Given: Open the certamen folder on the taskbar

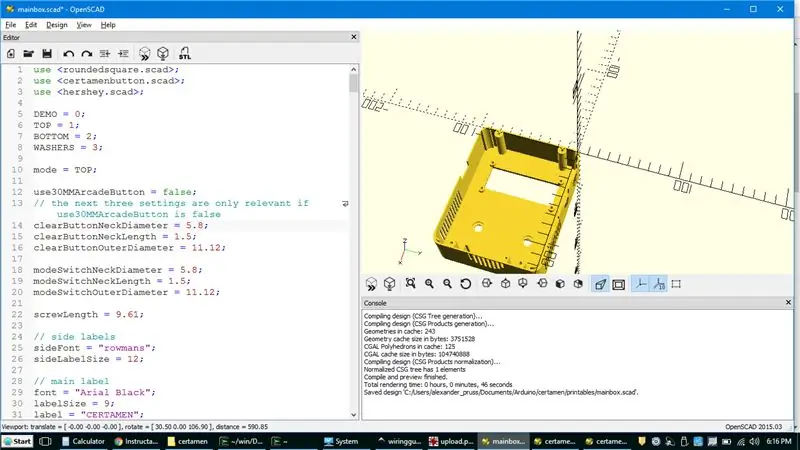Looking at the screenshot, I should coord(188,441).
